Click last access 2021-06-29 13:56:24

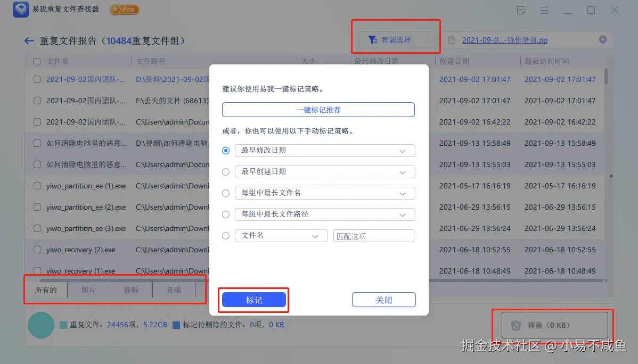click(x=560, y=228)
